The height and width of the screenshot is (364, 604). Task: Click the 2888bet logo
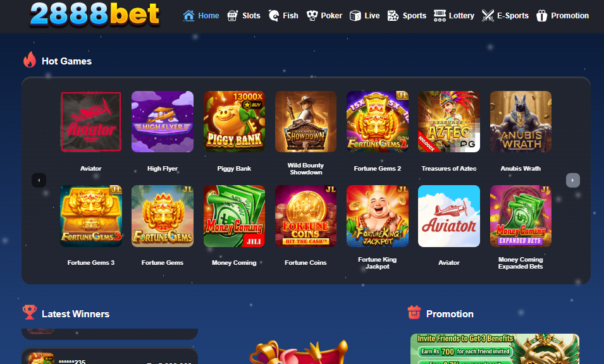pos(95,15)
